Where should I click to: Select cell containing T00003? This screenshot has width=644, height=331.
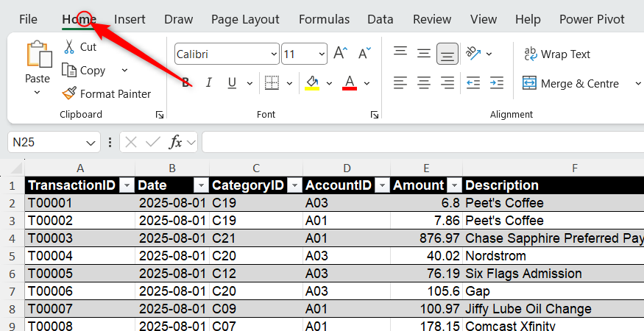(79, 238)
